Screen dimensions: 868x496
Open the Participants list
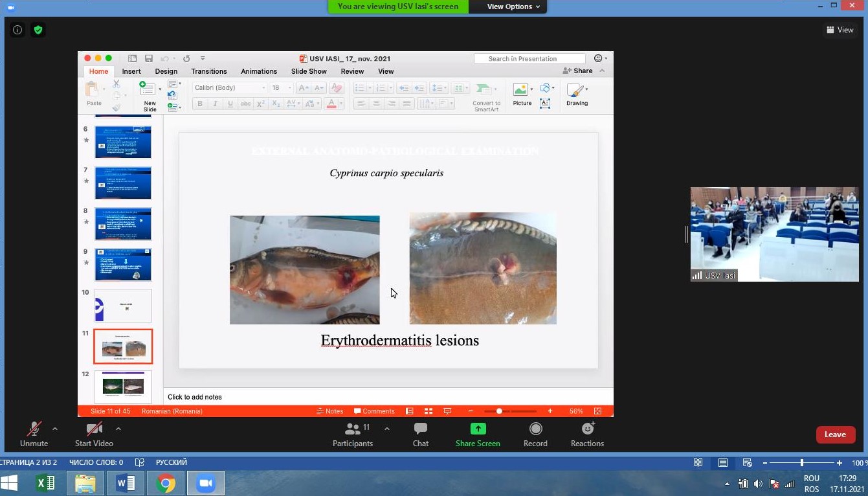[x=353, y=434]
